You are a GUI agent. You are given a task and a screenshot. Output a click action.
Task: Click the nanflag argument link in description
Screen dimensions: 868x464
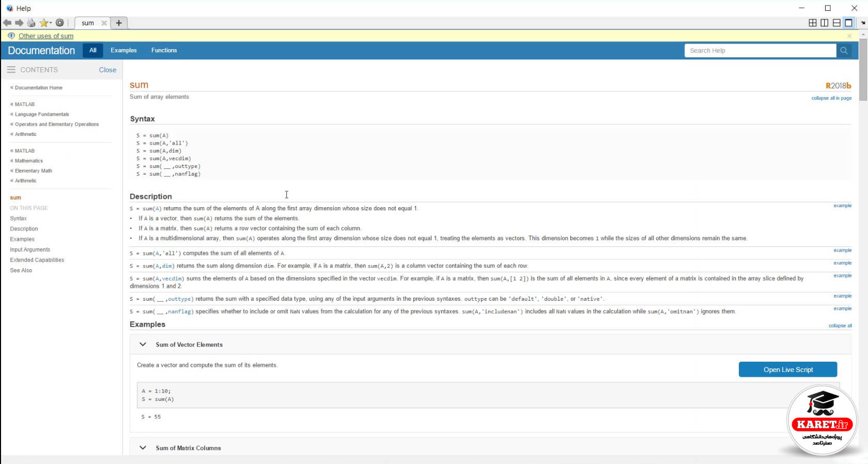coord(180,312)
